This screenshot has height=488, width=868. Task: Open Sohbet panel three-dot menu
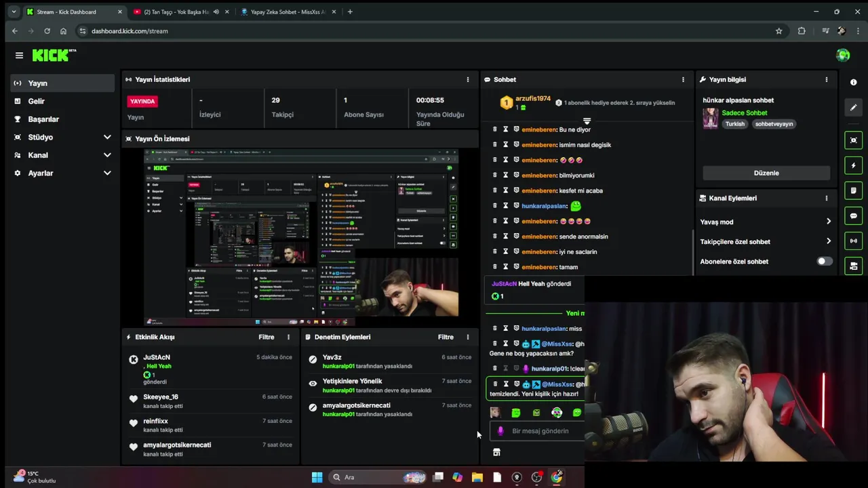pyautogui.click(x=683, y=79)
